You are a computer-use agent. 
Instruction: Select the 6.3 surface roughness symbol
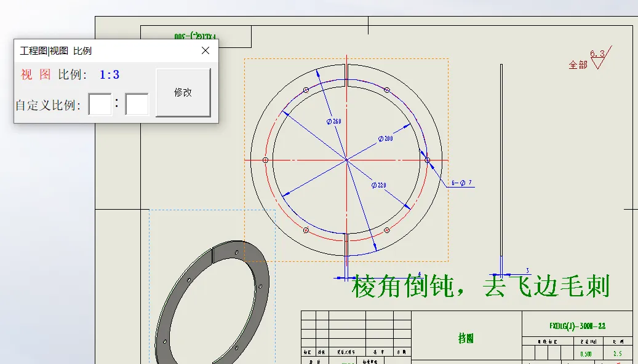(600, 58)
